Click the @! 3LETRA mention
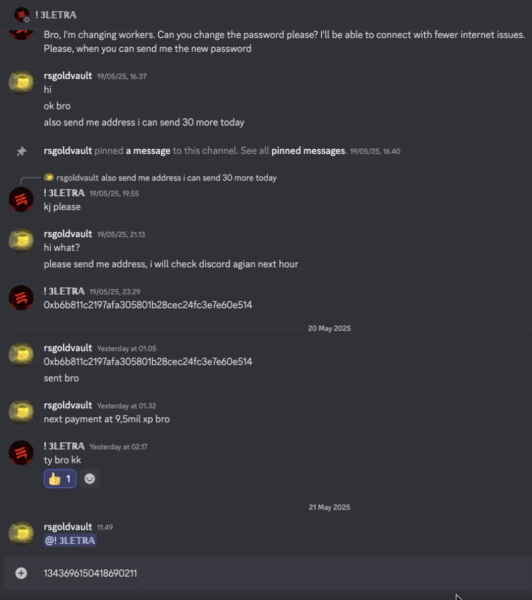532x600 pixels. click(70, 540)
